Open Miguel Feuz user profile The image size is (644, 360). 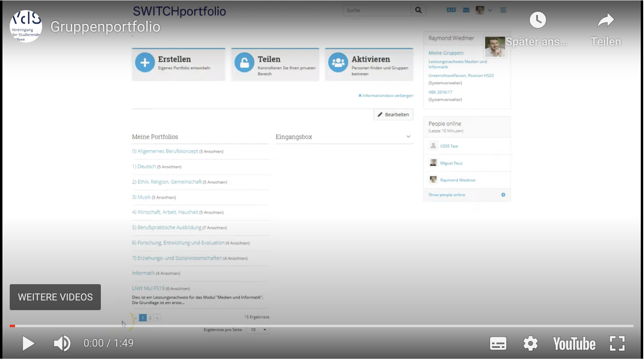click(451, 163)
